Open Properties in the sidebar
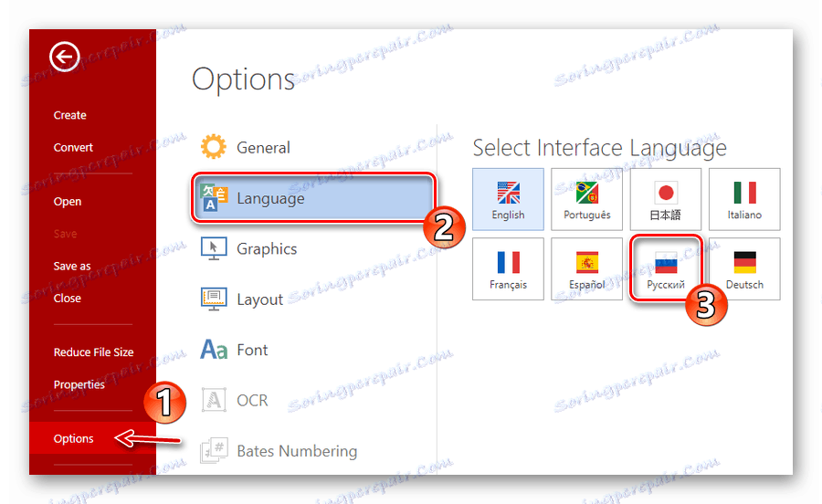This screenshot has width=822, height=504. pos(79,384)
